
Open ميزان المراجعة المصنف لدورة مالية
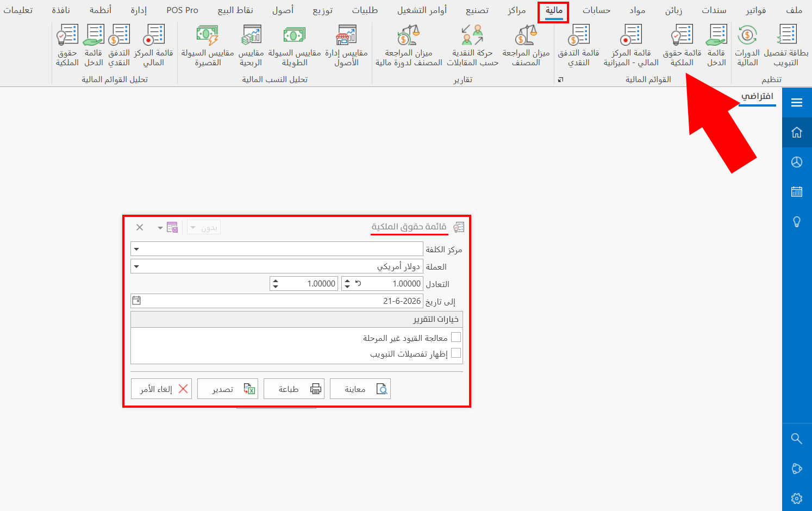click(x=409, y=46)
